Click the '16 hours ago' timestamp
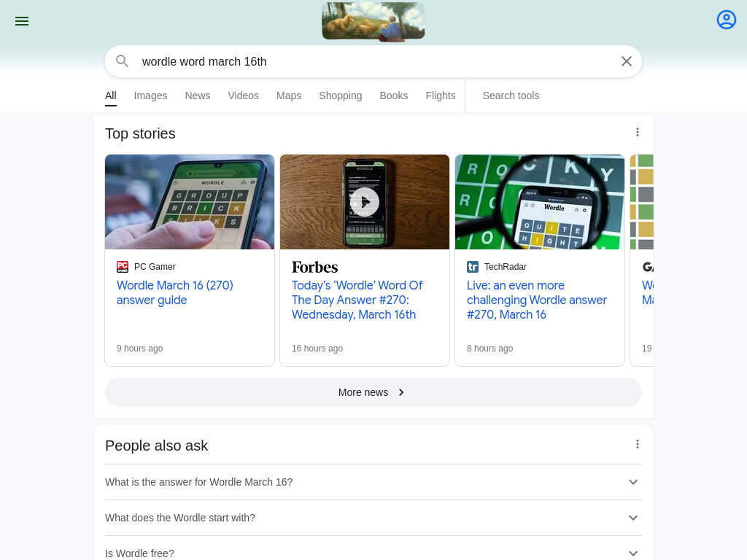The image size is (747, 560). [x=317, y=349]
